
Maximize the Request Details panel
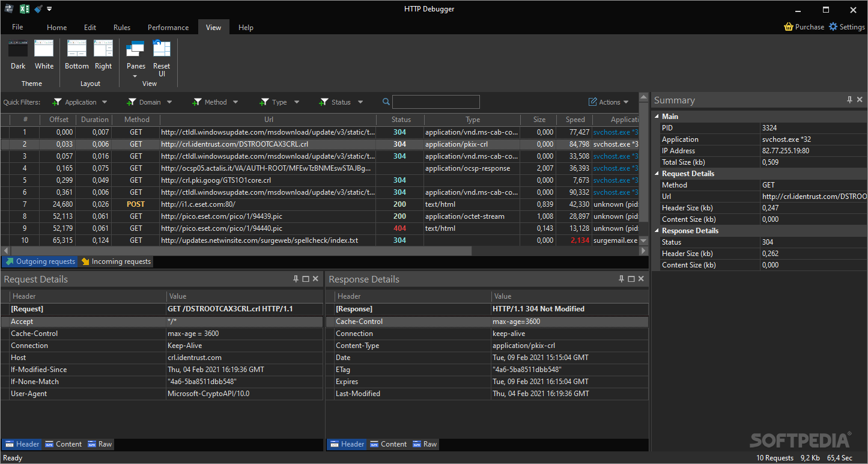pyautogui.click(x=306, y=279)
